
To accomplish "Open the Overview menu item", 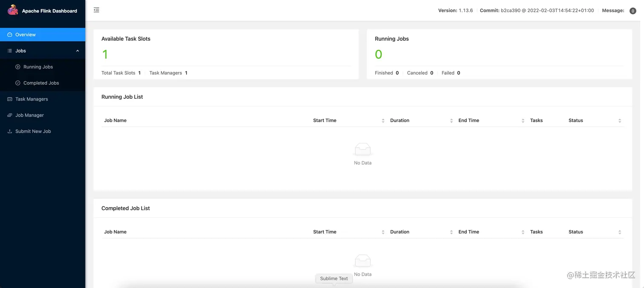I will (26, 35).
